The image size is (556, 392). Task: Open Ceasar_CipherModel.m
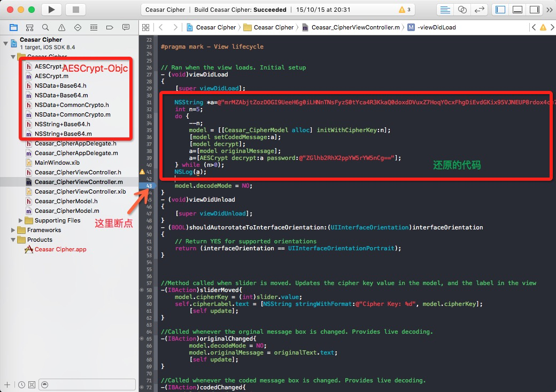(x=67, y=211)
